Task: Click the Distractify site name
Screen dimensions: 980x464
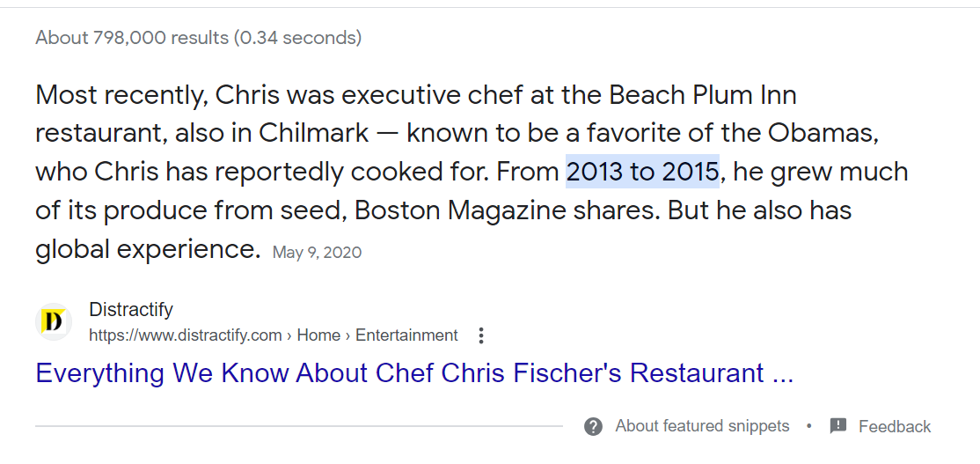Action: click(x=130, y=310)
